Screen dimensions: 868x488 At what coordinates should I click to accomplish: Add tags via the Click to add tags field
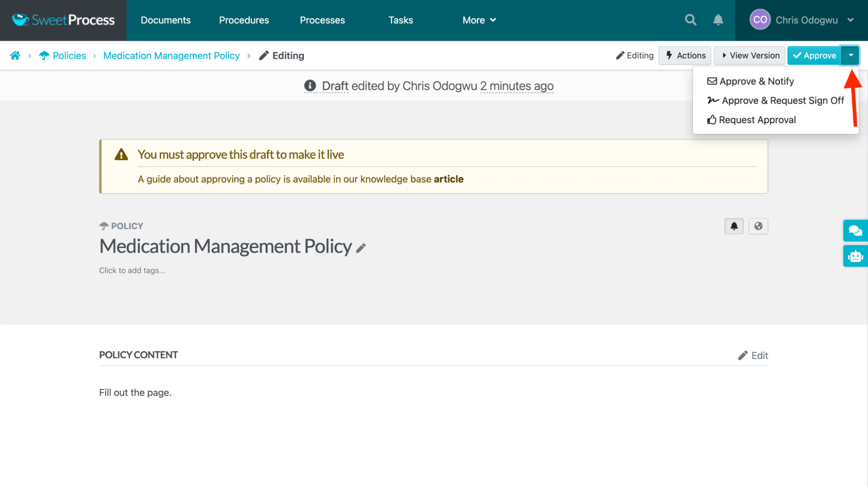pos(132,270)
